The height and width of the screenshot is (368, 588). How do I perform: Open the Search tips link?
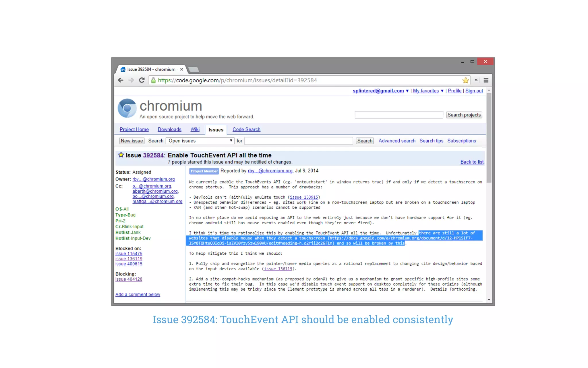pyautogui.click(x=431, y=141)
